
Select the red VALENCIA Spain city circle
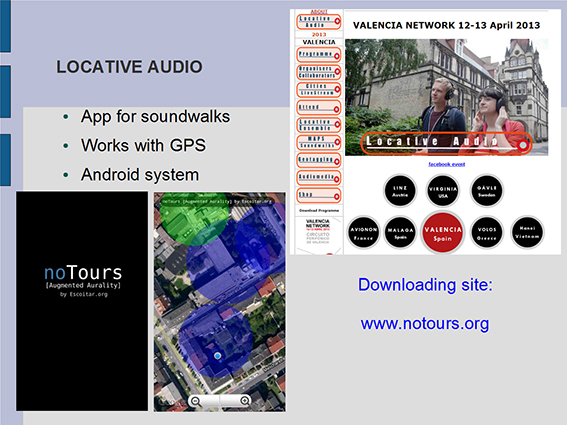coord(443,233)
